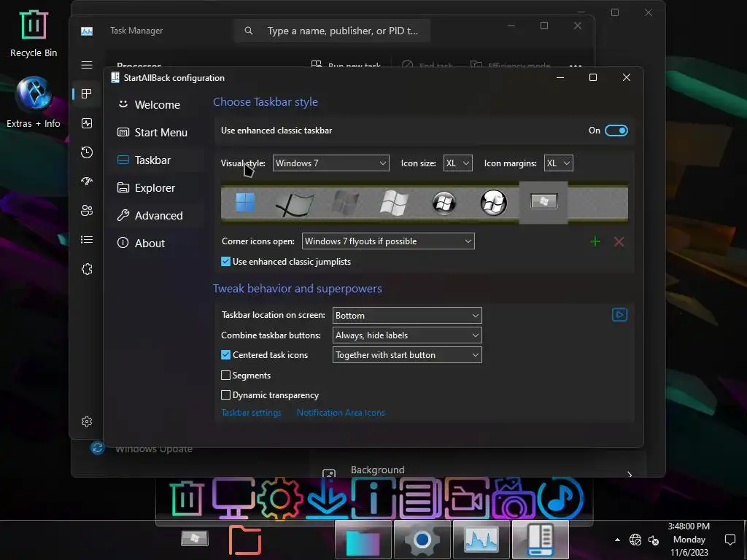The image size is (747, 560).
Task: Click the neon monitor dock icon
Action: (233, 498)
